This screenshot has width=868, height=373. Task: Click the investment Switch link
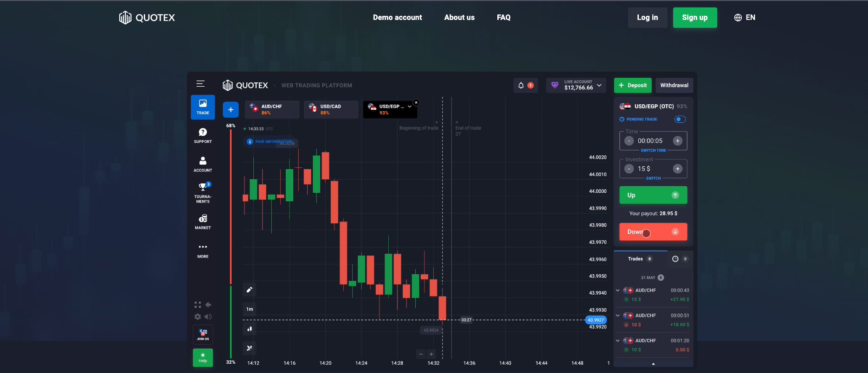[x=653, y=178]
